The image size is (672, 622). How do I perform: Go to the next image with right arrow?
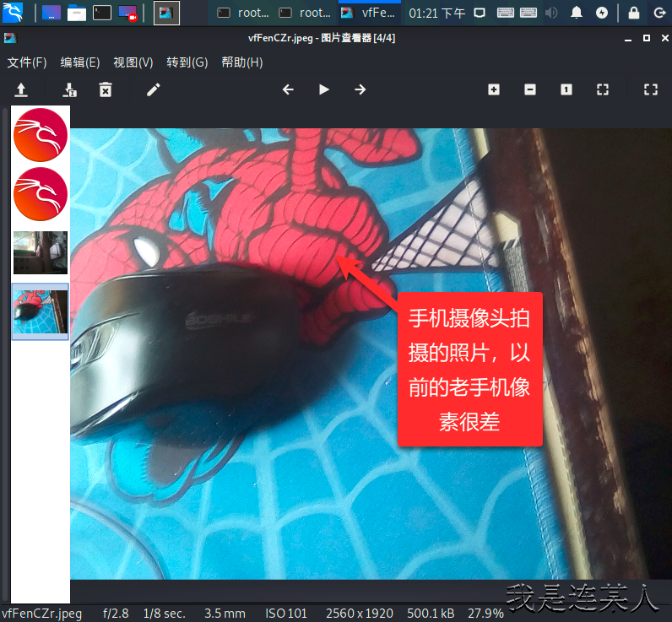click(x=360, y=89)
